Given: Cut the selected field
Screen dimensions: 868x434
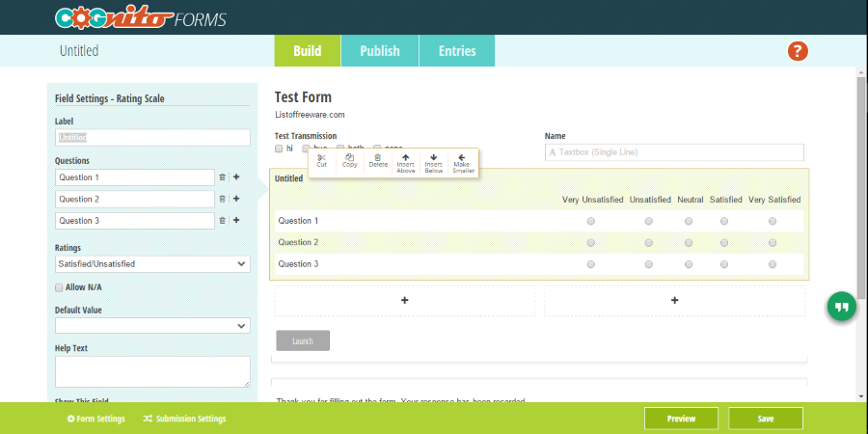Looking at the screenshot, I should (322, 161).
